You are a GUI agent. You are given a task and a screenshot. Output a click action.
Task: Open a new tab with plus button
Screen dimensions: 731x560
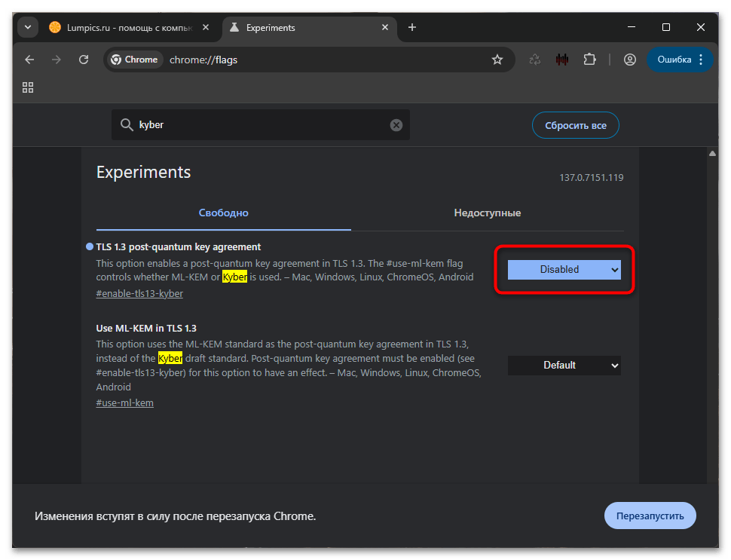(x=412, y=27)
